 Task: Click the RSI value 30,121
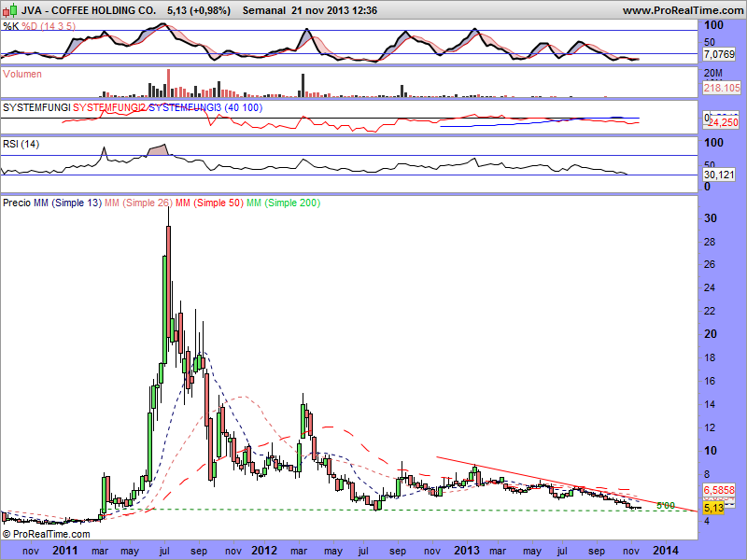pyautogui.click(x=719, y=175)
